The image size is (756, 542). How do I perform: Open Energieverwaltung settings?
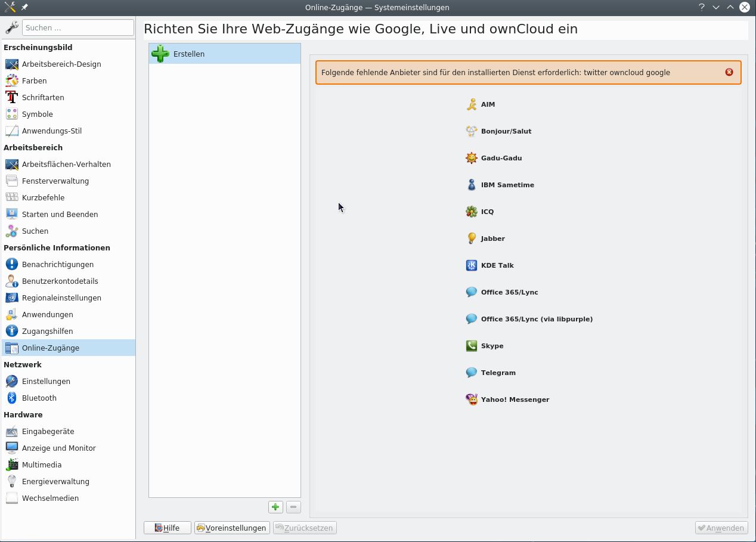pyautogui.click(x=69, y=481)
